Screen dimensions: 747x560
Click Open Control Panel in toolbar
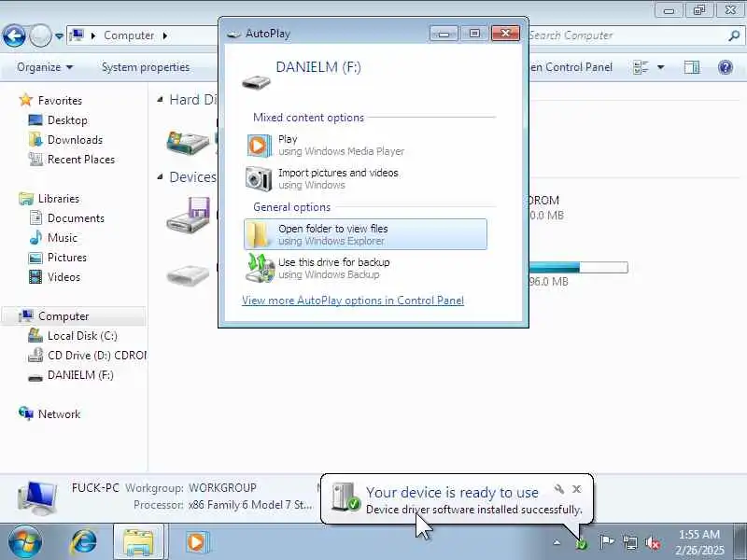click(571, 67)
